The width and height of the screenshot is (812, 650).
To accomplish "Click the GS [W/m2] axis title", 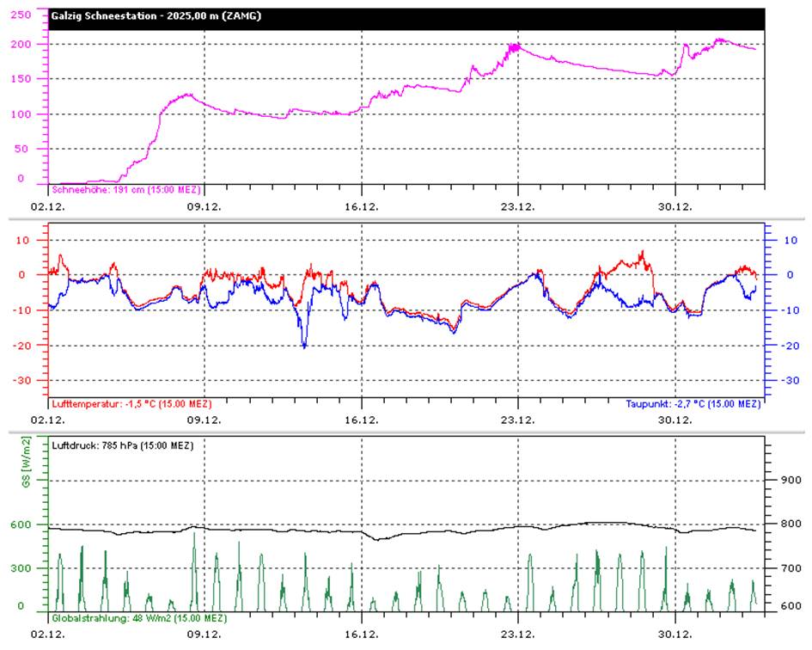I will coord(27,462).
